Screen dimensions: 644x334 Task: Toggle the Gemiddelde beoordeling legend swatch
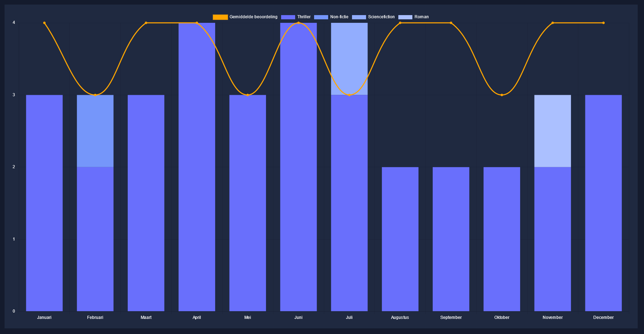pos(220,17)
